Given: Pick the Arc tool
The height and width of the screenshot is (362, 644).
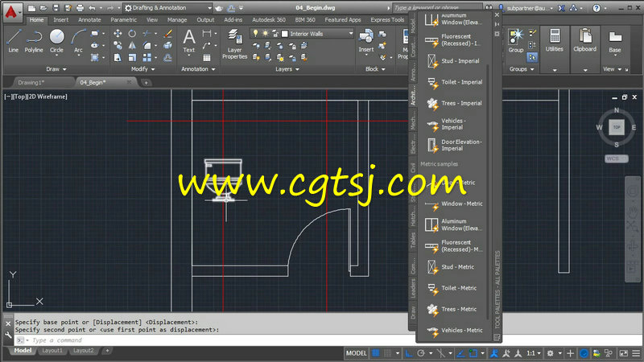Looking at the screenshot, I should 78,41.
